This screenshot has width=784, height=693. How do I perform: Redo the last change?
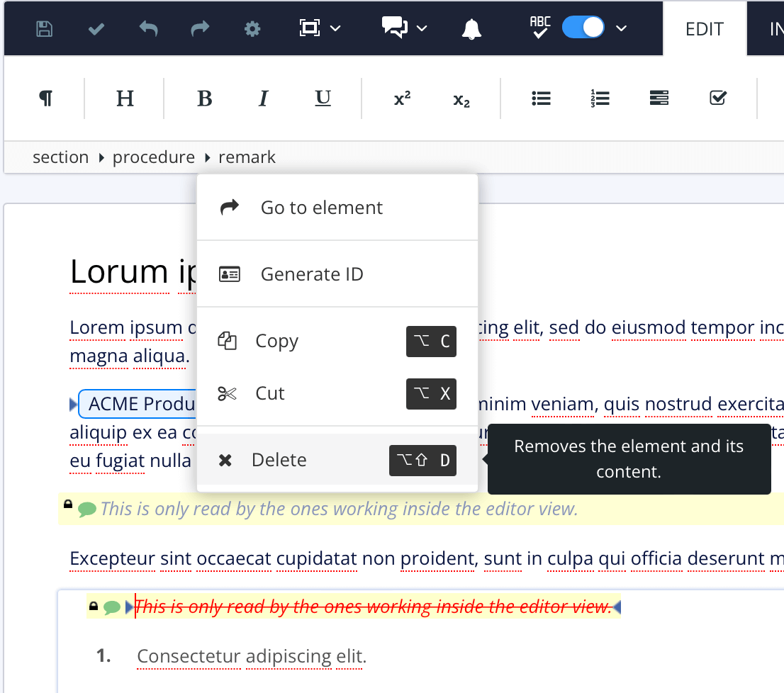[199, 28]
